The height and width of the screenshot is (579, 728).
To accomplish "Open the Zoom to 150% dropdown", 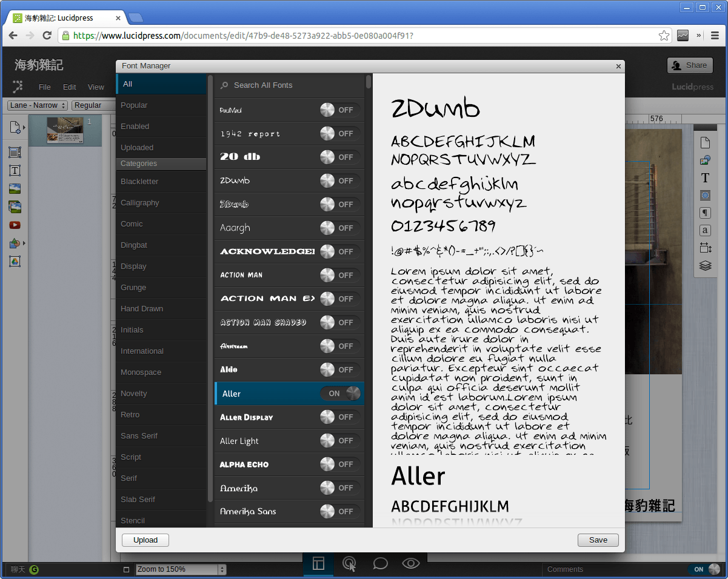I will [178, 569].
